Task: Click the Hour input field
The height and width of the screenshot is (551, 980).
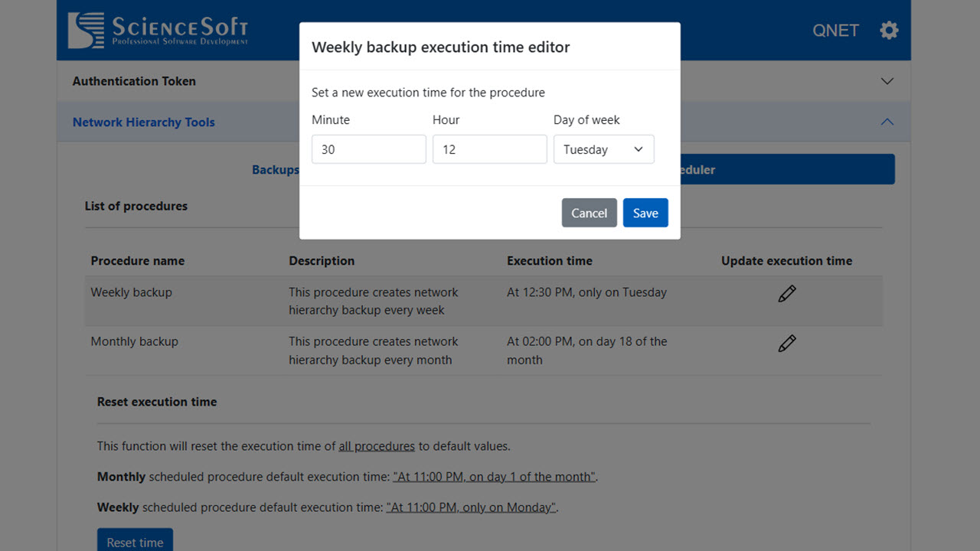Action: (490, 149)
